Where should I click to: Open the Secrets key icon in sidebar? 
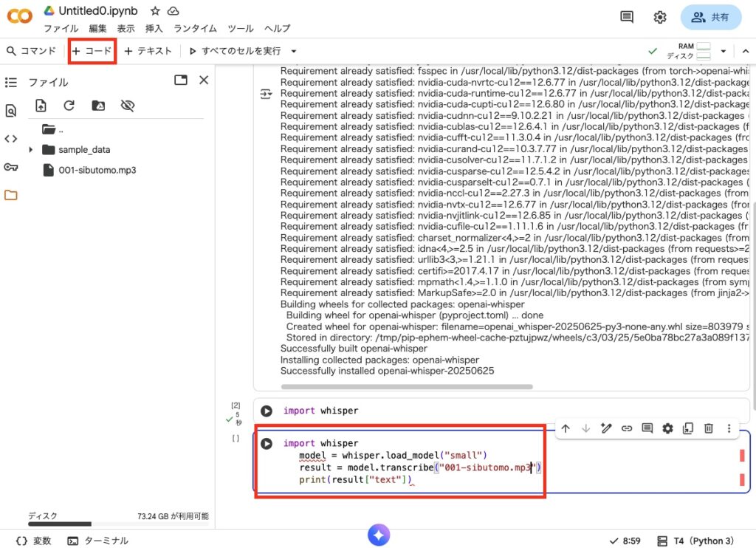point(10,167)
